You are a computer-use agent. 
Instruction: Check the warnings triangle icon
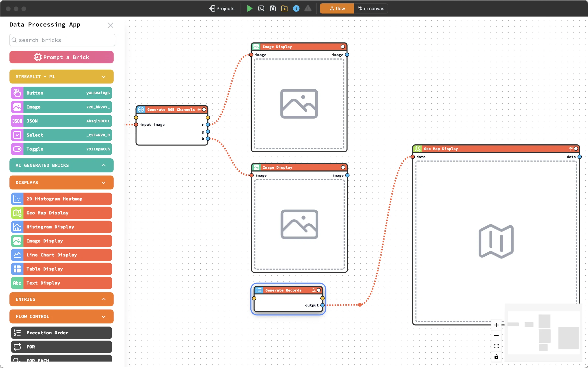(308, 8)
